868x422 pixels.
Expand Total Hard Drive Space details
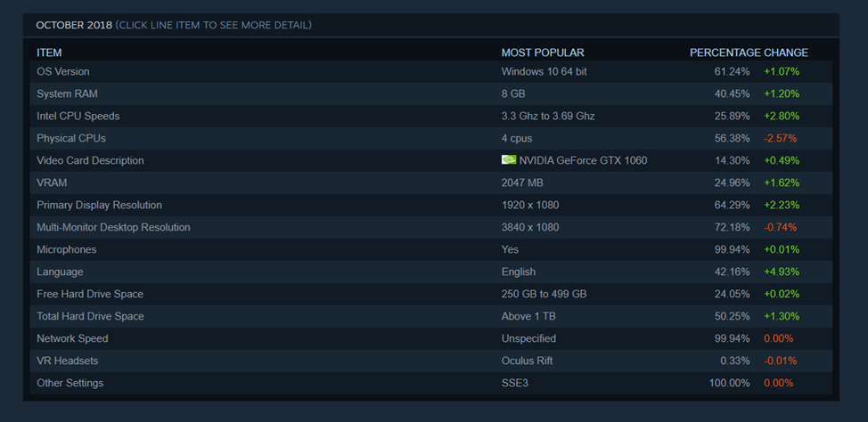[x=90, y=316]
